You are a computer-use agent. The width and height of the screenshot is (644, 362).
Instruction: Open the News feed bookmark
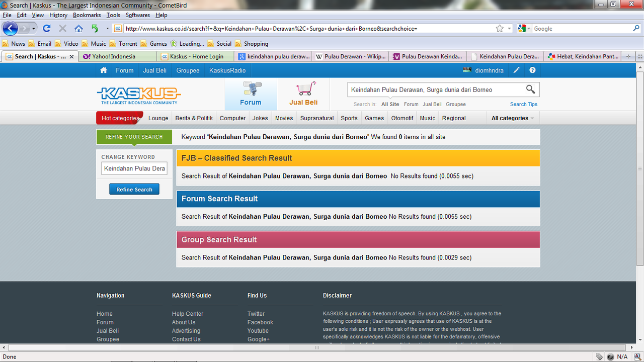point(14,44)
